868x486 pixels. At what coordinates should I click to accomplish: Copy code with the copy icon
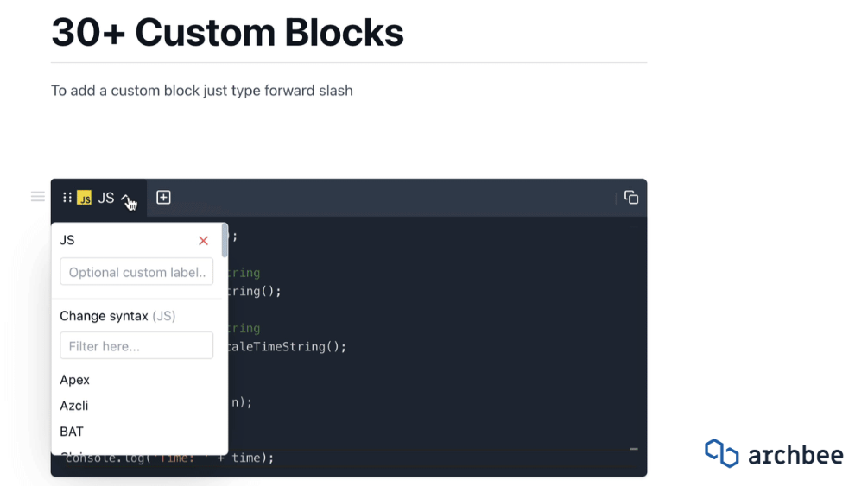click(631, 198)
